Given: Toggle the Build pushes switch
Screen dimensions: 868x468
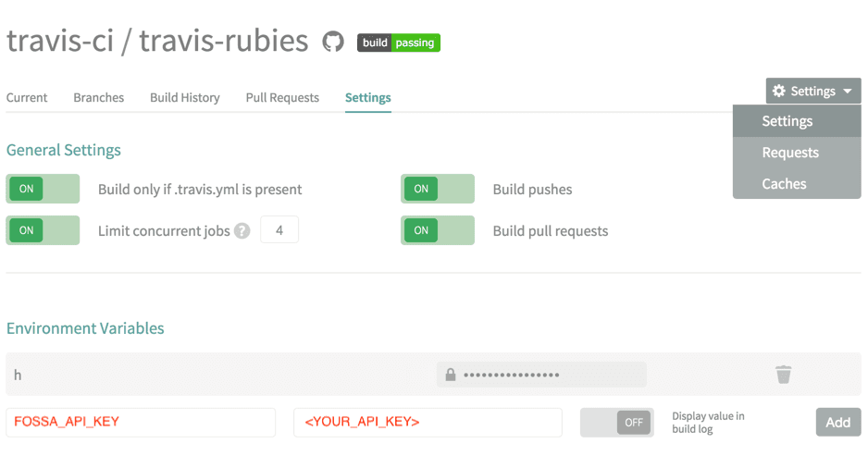Looking at the screenshot, I should (438, 189).
